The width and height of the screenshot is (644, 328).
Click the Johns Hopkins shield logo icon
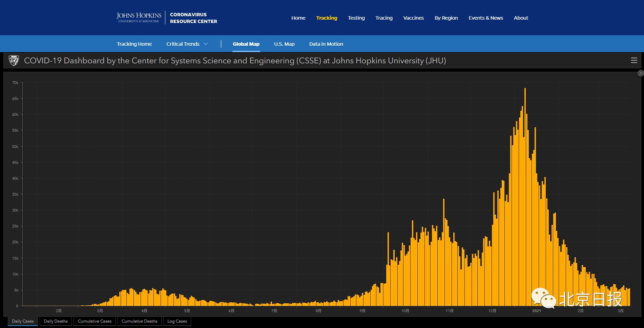[x=14, y=61]
